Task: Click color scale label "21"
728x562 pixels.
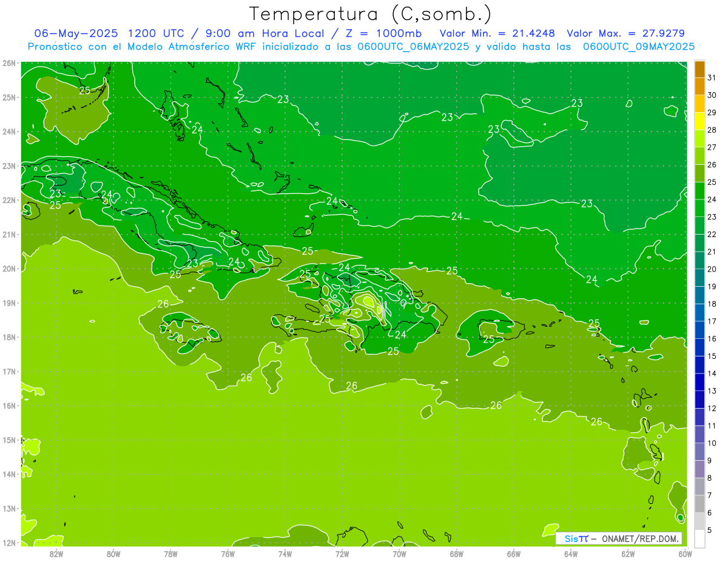Action: click(x=712, y=252)
